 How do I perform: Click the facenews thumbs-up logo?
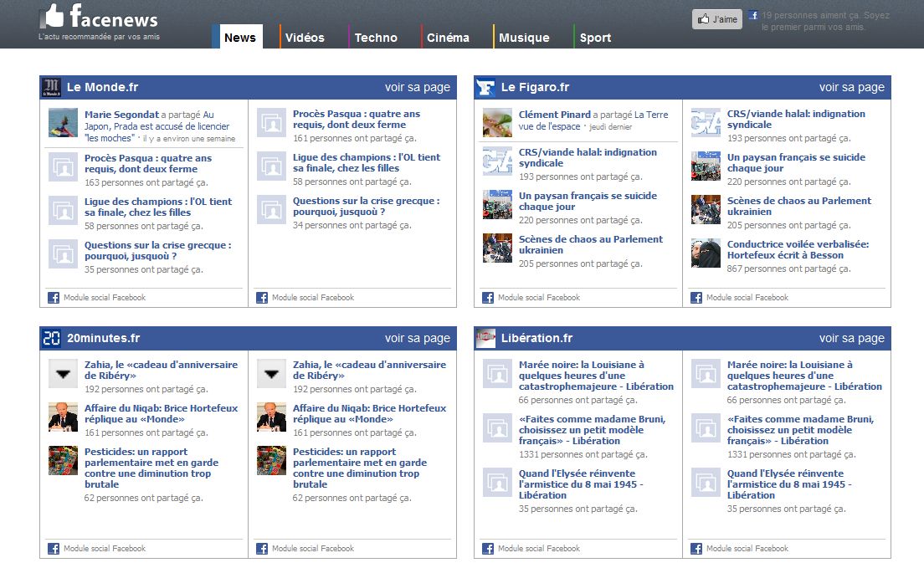tap(53, 16)
